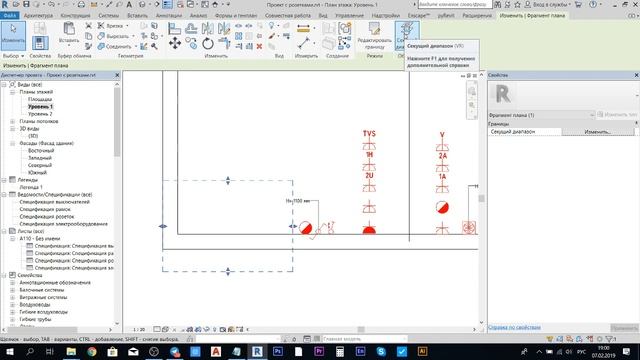640x360 pixels.
Task: Switch to the Системы ribbon tab
Action: (x=109, y=16)
